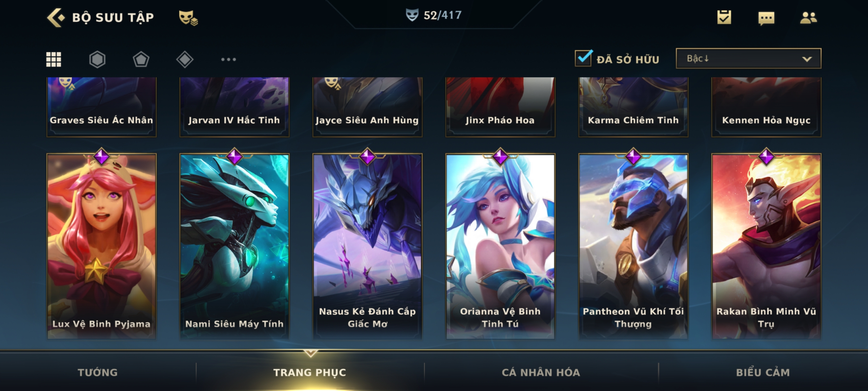Select the Jinx Pháo Hoa skin

tap(500, 107)
